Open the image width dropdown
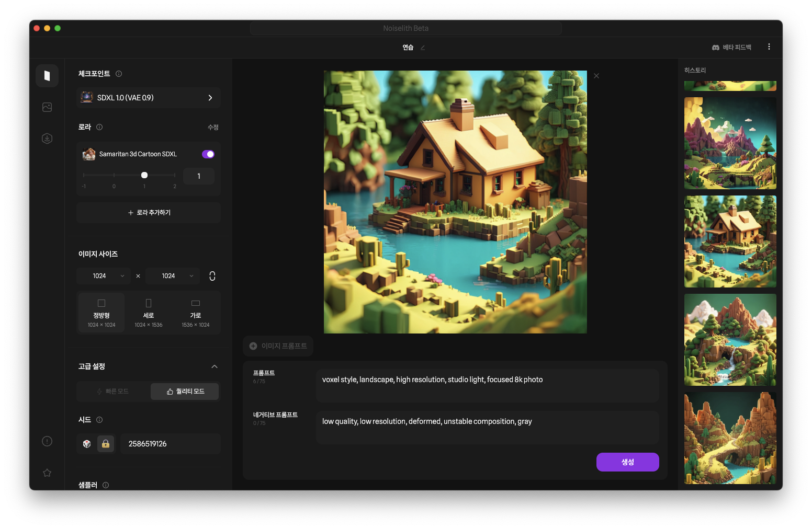This screenshot has width=812, height=529. tap(104, 276)
